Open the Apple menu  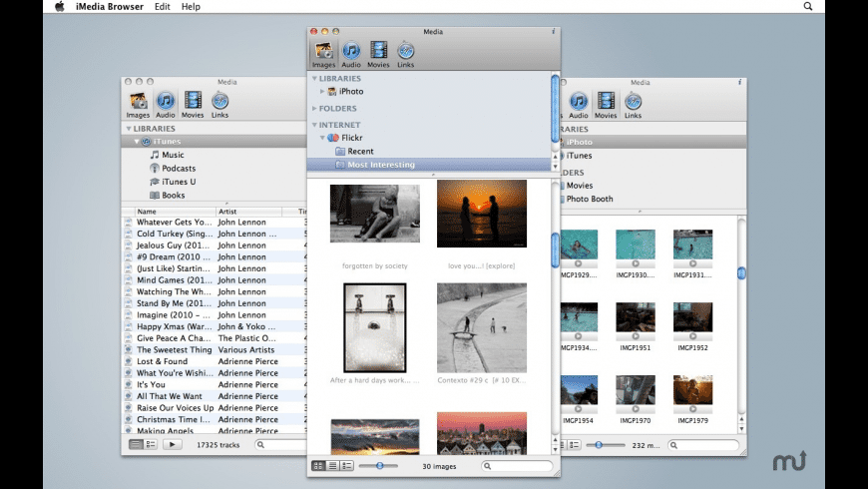59,6
